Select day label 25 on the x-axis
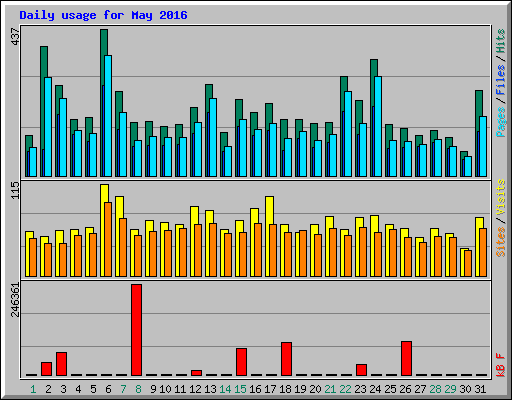The height and width of the screenshot is (400, 512). [390, 389]
